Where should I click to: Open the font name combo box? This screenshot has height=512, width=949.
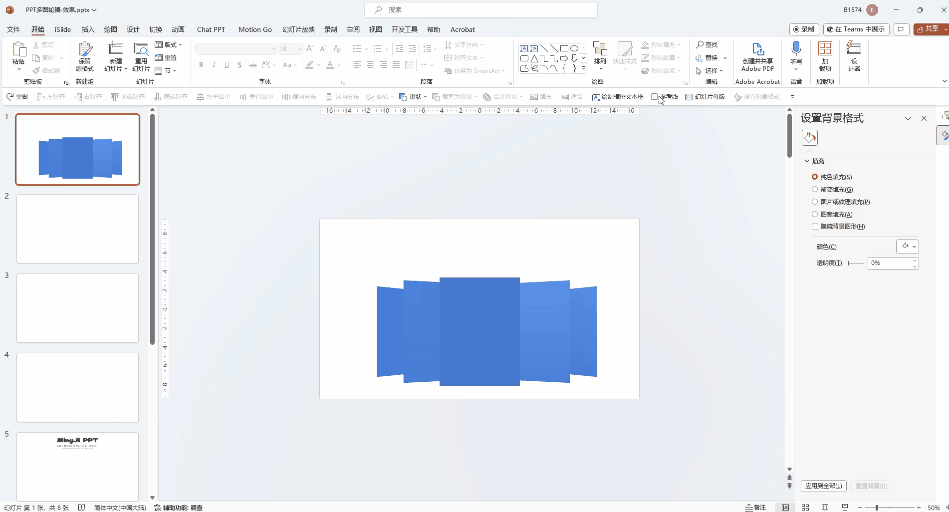[236, 48]
